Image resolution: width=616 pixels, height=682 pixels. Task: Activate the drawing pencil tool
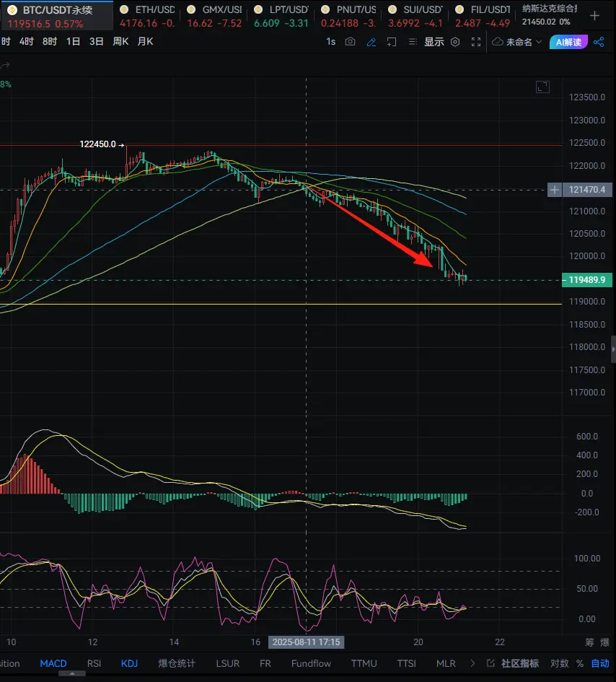coord(371,42)
